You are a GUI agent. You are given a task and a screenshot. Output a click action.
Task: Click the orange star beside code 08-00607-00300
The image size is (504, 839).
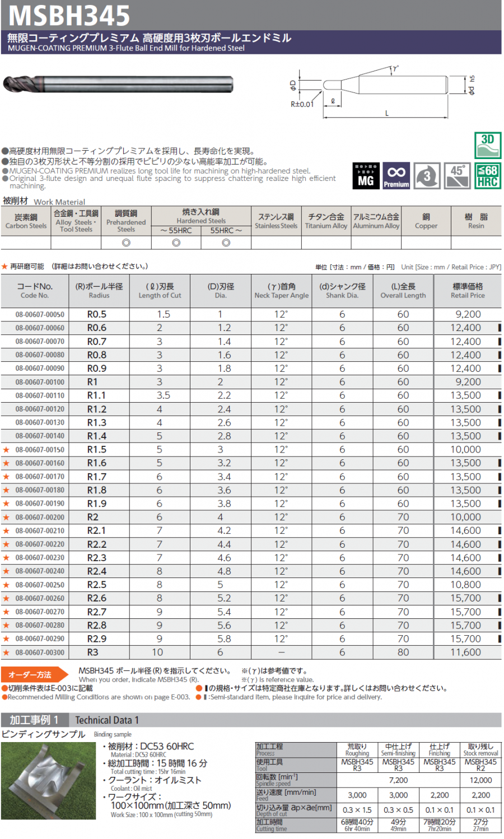(6, 652)
